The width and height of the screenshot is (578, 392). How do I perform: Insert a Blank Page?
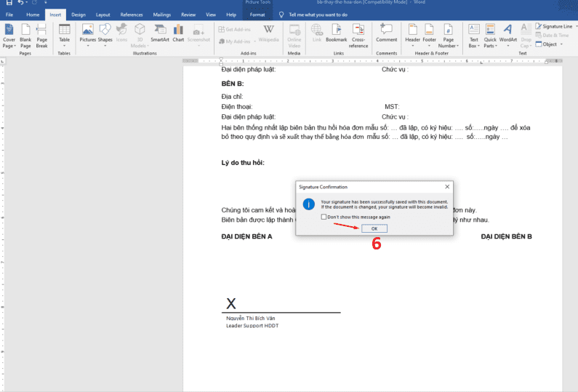tap(25, 36)
